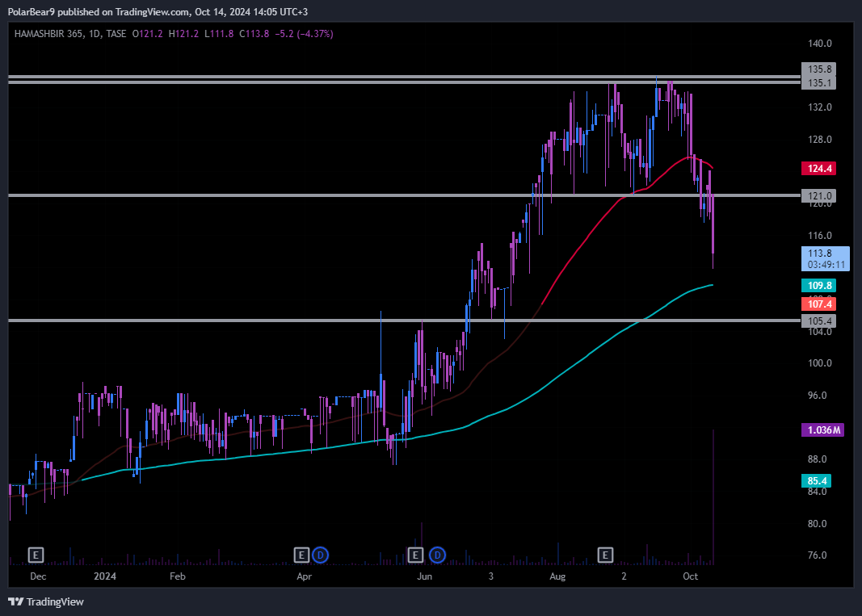This screenshot has height=616, width=862.
Task: Click the 88.0 price axis tick
Action: click(x=817, y=459)
